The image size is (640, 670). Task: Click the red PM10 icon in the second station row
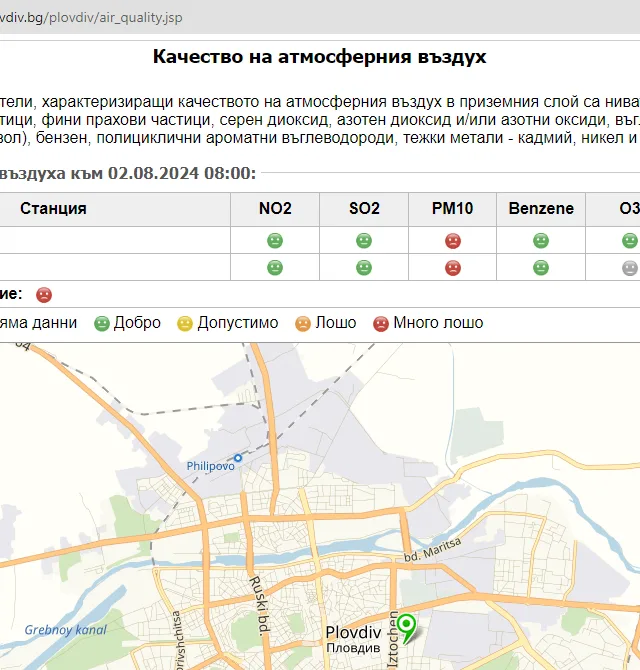(452, 268)
